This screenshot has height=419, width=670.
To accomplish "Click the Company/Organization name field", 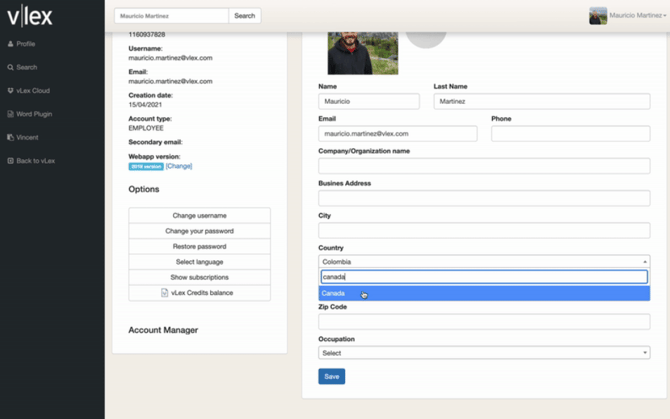I will [x=484, y=166].
